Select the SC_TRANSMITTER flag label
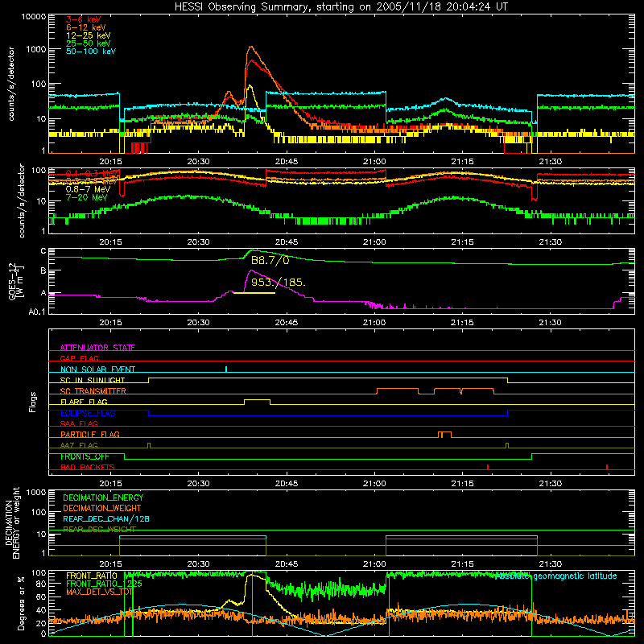Viewport: 644px width, 644px height. 93,391
